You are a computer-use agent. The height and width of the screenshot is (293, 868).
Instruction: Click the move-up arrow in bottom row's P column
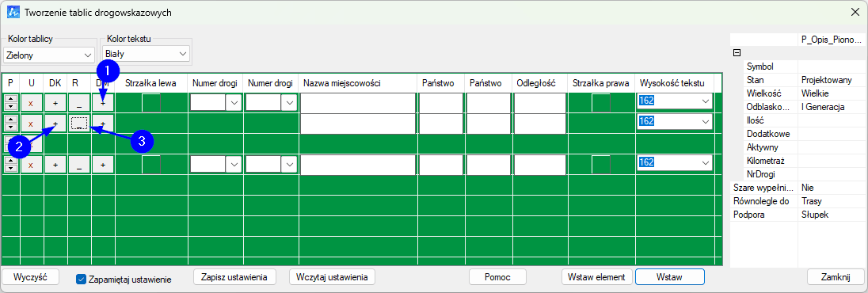[11, 161]
